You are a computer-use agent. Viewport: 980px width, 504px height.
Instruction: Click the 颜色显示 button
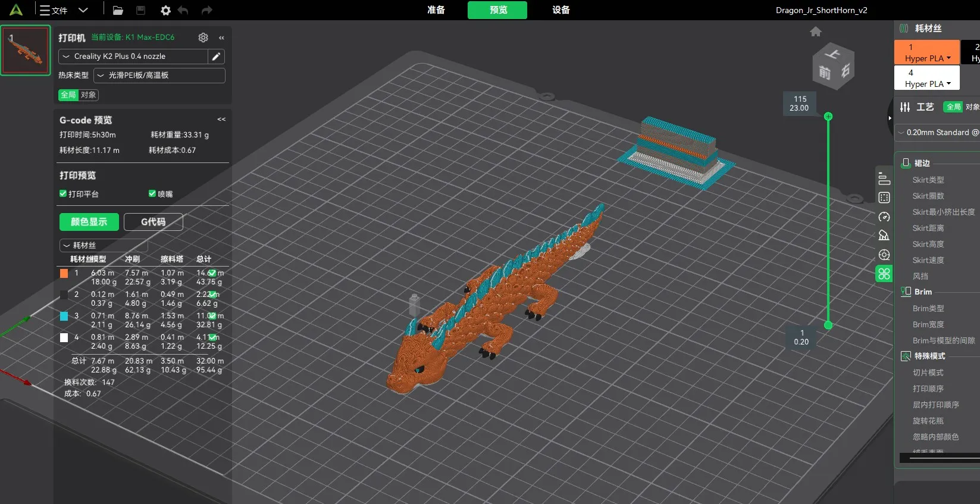(89, 222)
